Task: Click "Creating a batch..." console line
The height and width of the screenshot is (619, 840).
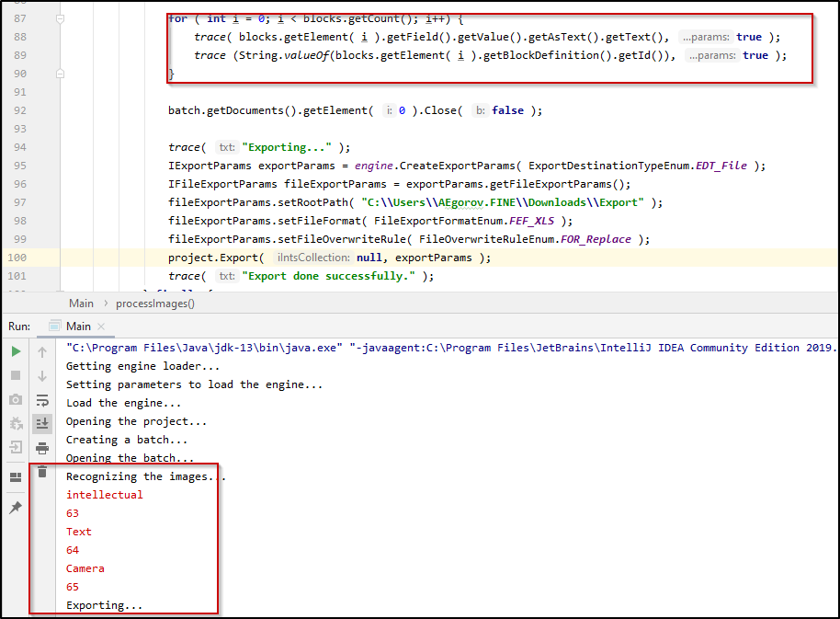Action: click(x=127, y=440)
